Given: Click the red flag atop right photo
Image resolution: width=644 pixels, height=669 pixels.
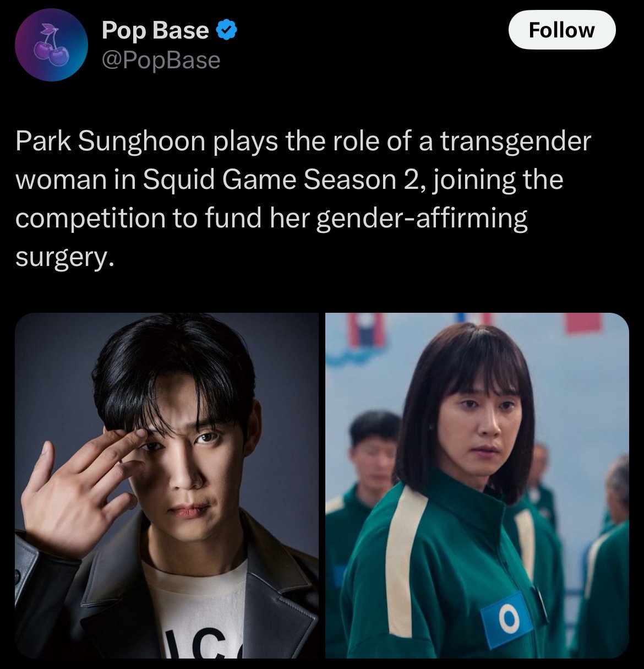Looking at the screenshot, I should click(x=585, y=323).
